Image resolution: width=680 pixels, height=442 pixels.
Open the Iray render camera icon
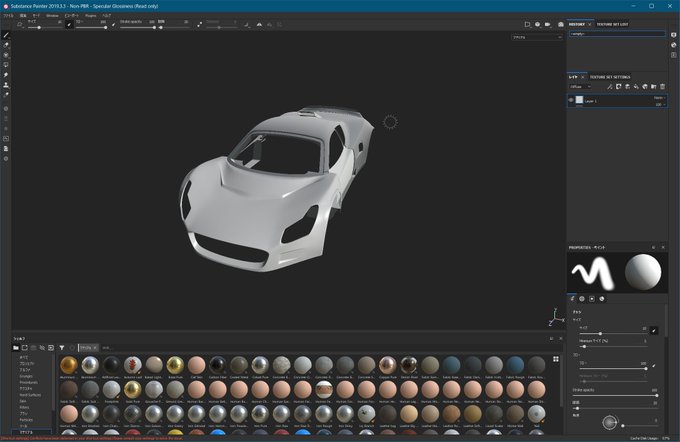(561, 25)
